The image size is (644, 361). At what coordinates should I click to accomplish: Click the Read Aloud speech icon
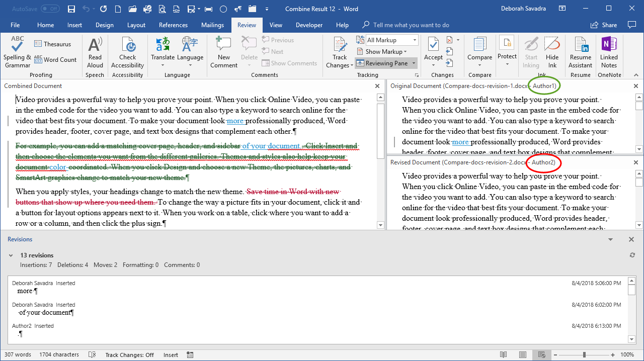click(95, 52)
